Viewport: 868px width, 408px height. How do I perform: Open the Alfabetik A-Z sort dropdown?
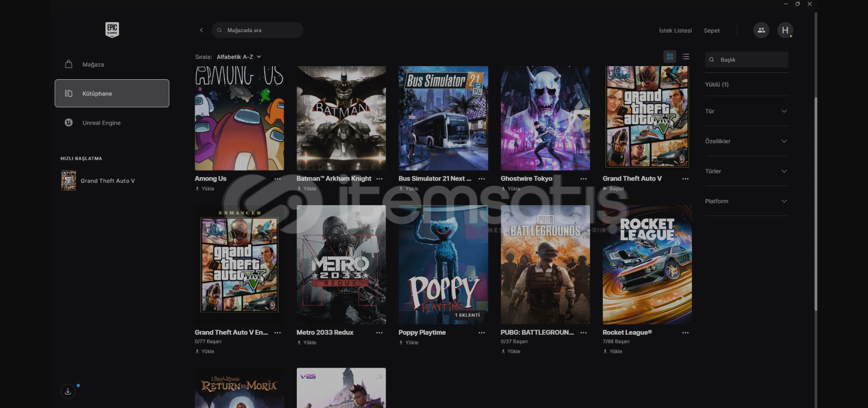[x=239, y=57]
